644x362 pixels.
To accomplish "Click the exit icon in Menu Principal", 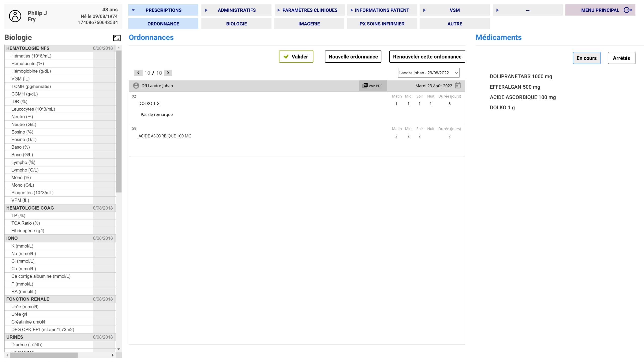I will tap(628, 10).
